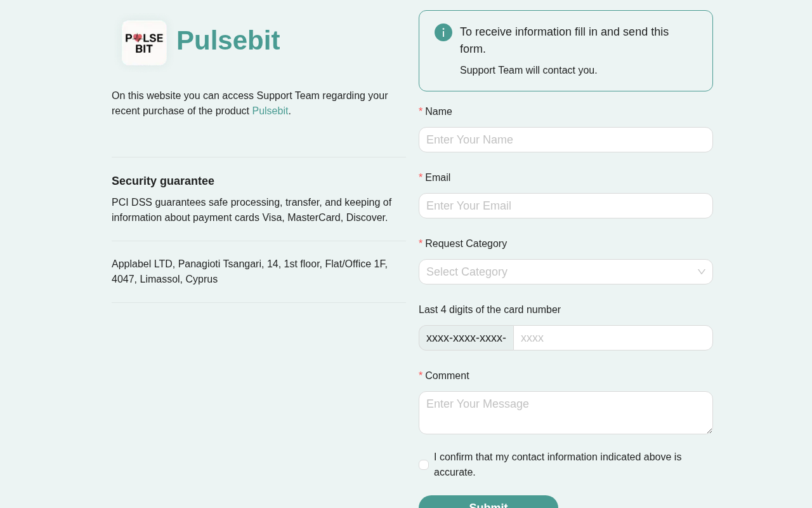Click the Pulsebit logo icon
812x508 pixels.
[x=144, y=43]
